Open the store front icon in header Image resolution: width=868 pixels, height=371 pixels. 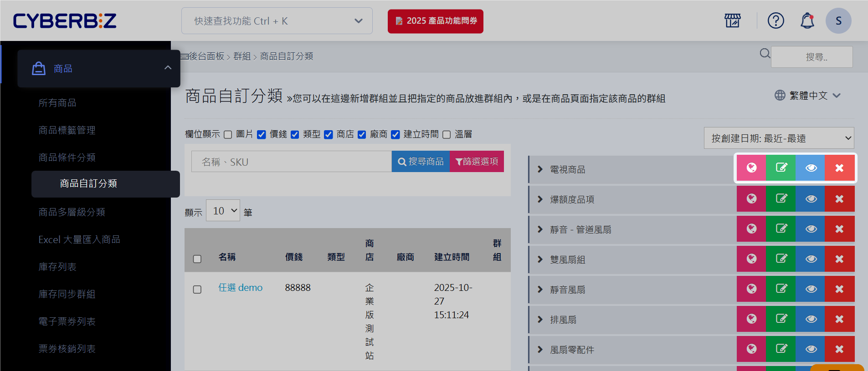coord(732,20)
